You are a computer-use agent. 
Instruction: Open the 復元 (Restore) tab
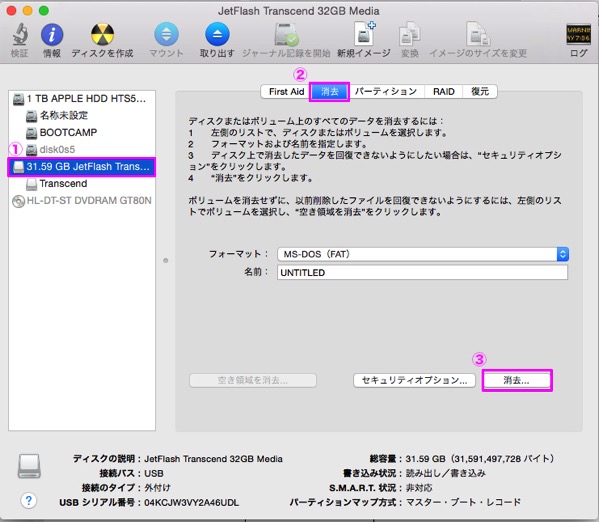(480, 92)
